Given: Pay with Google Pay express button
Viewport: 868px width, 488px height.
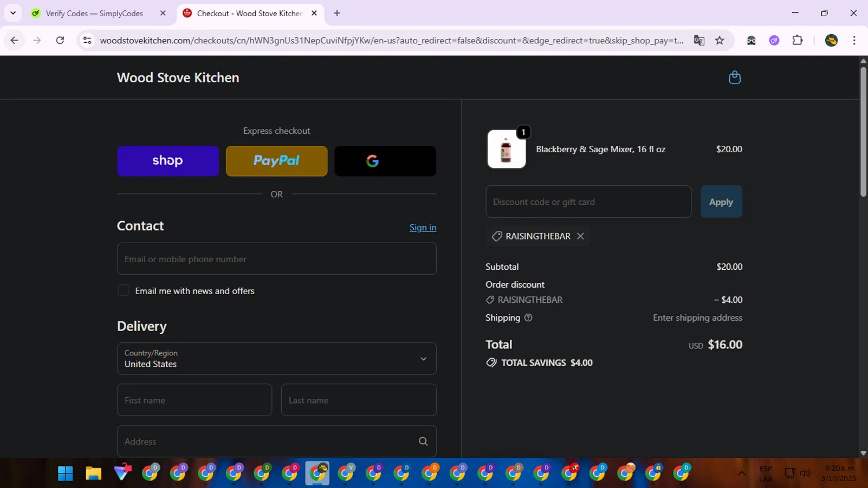Looking at the screenshot, I should [x=385, y=161].
